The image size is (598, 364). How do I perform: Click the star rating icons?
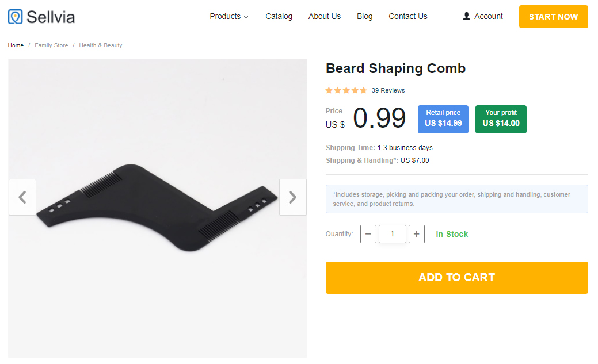(346, 90)
